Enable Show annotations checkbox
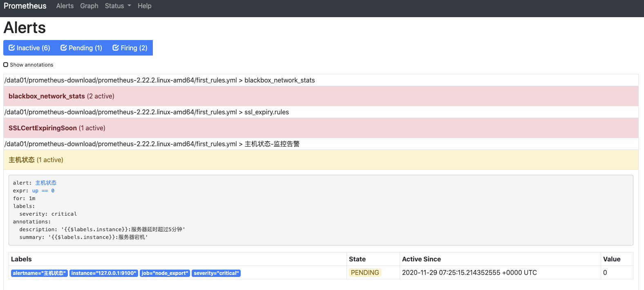 tap(6, 65)
